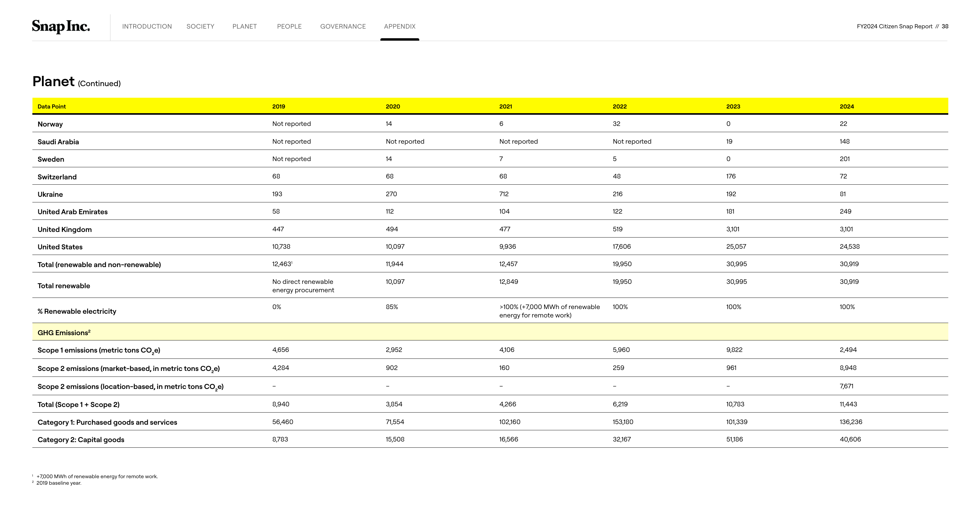Select the Norway row label
The width and height of the screenshot is (980, 513).
click(50, 124)
